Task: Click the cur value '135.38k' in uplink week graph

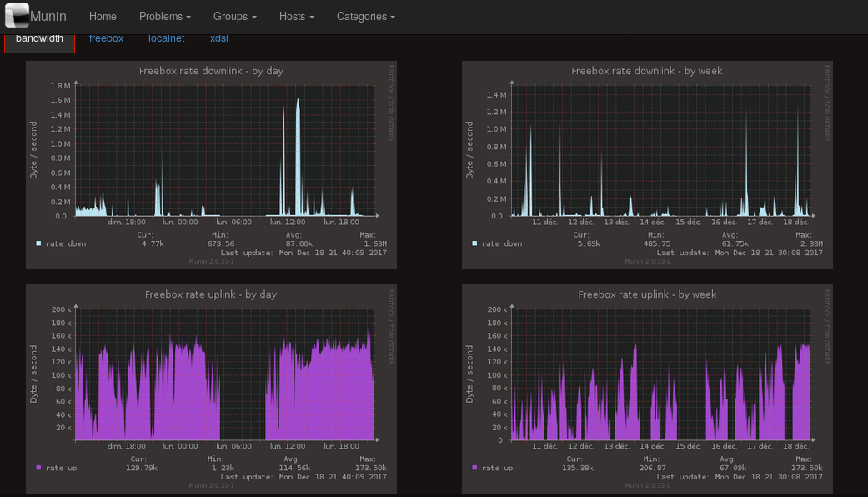Action: [577, 468]
